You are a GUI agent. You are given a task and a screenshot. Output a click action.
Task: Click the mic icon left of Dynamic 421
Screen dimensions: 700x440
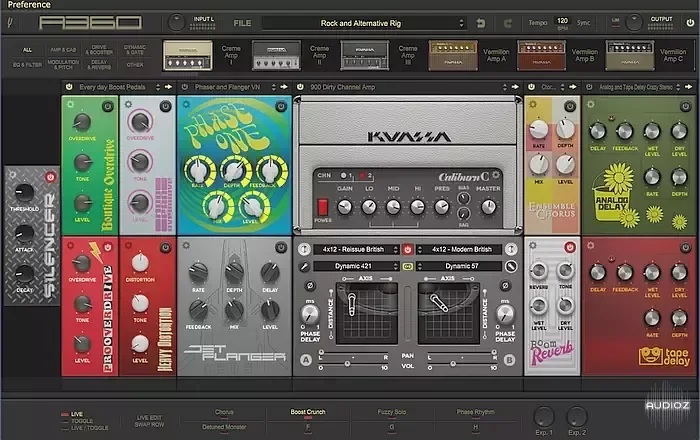[304, 266]
